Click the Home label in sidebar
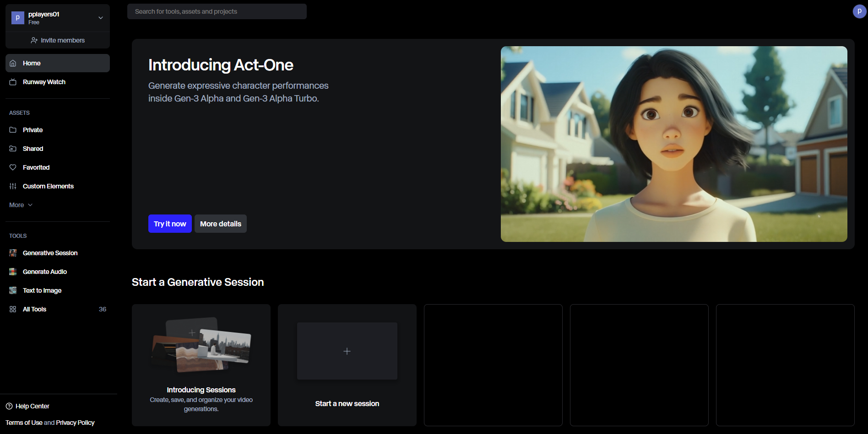868x434 pixels. click(x=32, y=63)
